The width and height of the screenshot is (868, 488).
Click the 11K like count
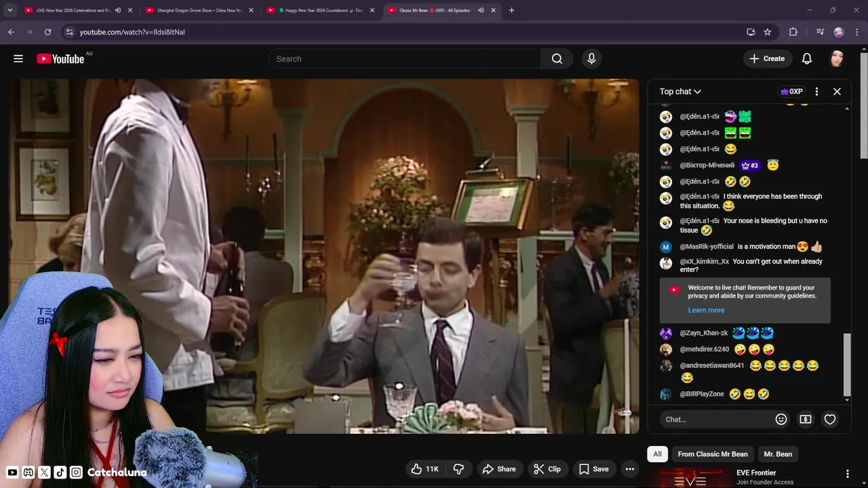[432, 469]
